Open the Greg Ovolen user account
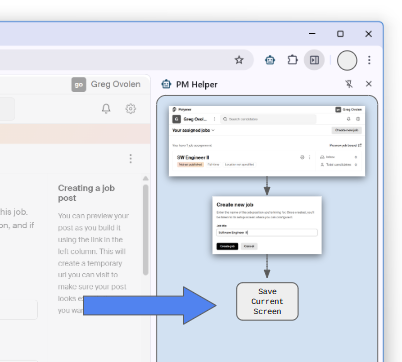The width and height of the screenshot is (402, 362). 106,84
